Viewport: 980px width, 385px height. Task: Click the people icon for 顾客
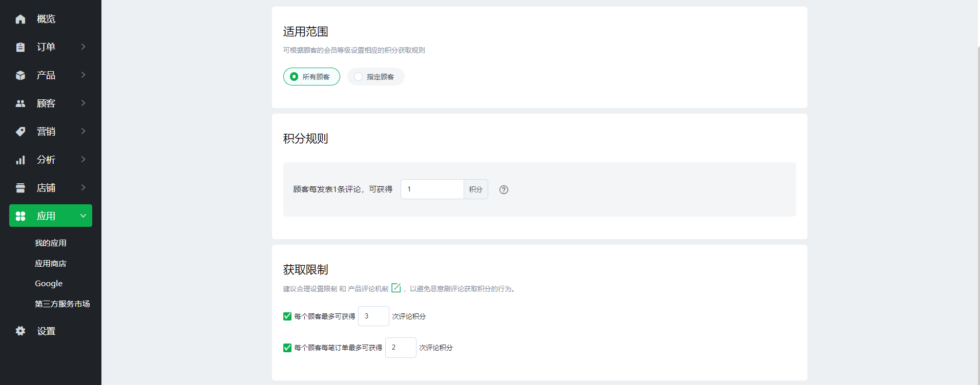[20, 103]
